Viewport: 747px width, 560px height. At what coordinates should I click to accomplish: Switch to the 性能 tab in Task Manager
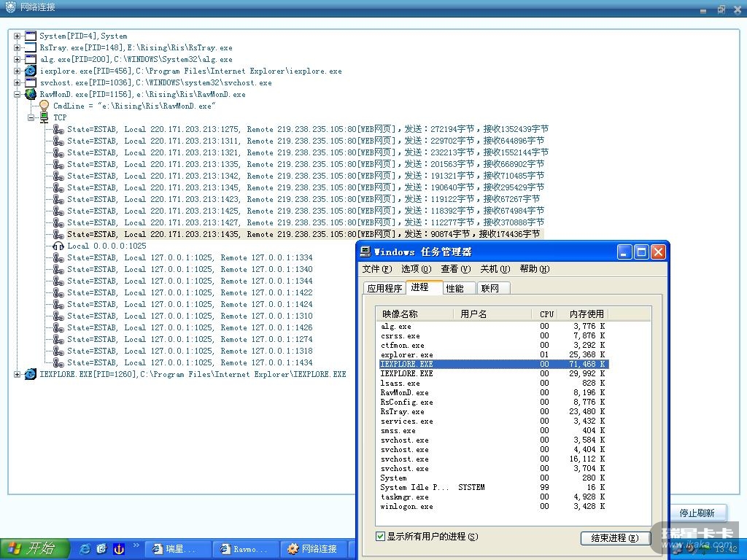pos(455,288)
